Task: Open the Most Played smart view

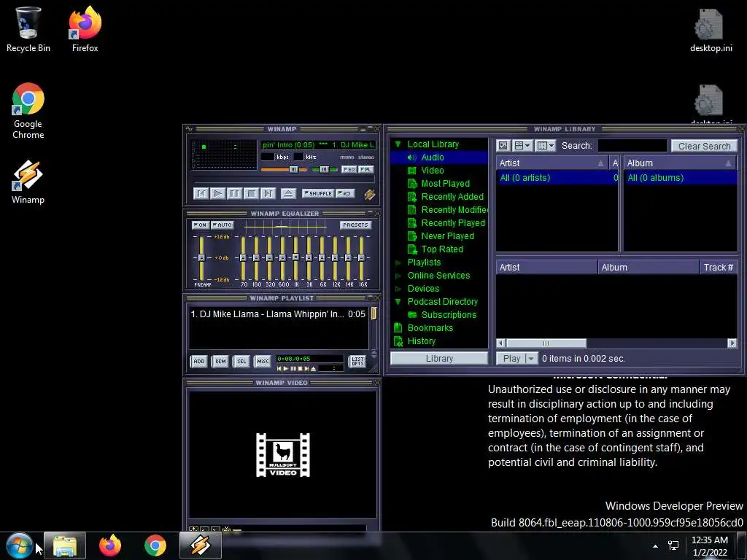Action: 445,184
